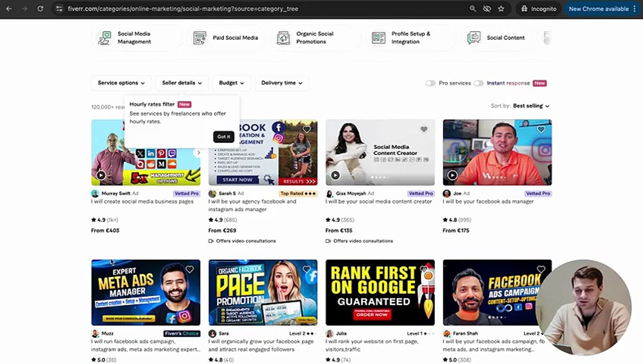Click the fiverr.com URL address field
The width and height of the screenshot is (643, 364).
pyautogui.click(x=182, y=9)
